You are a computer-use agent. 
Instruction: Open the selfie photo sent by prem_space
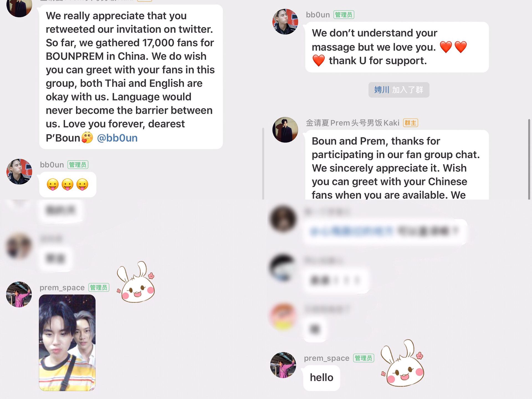coord(67,343)
